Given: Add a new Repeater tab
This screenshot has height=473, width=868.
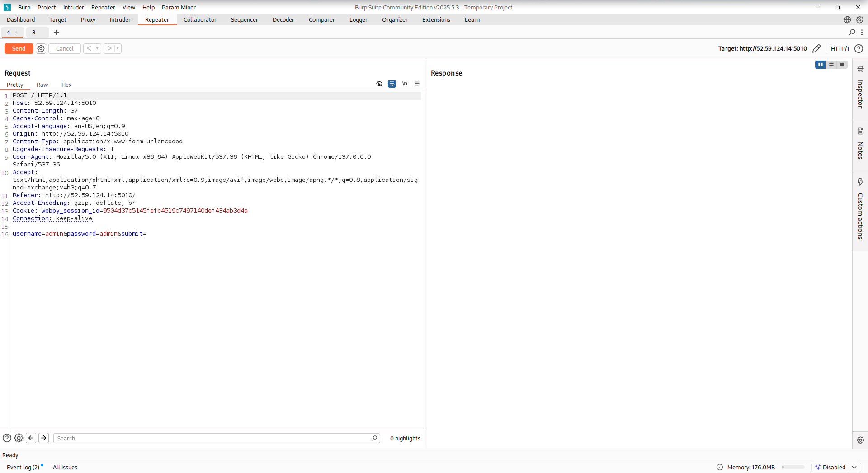Looking at the screenshot, I should coord(56,32).
